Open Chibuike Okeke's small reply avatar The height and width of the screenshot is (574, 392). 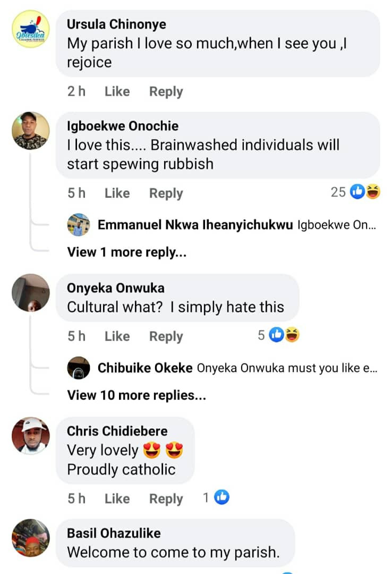pos(79,368)
